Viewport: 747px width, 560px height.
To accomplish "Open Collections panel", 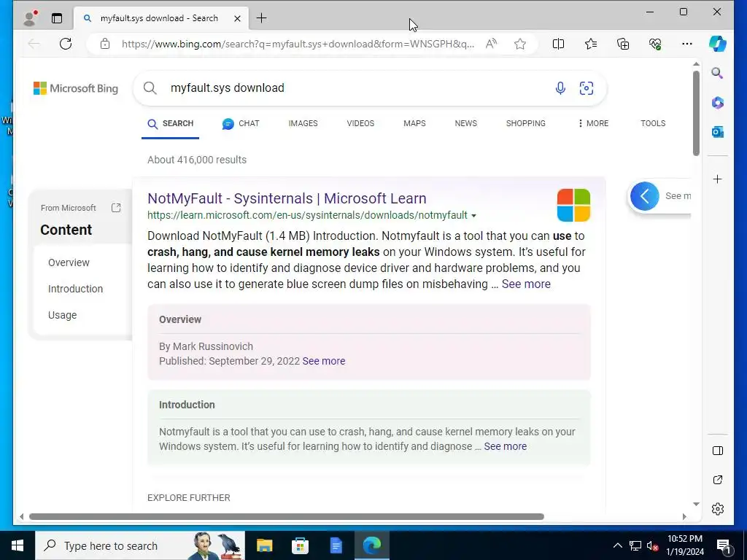I will click(x=623, y=44).
